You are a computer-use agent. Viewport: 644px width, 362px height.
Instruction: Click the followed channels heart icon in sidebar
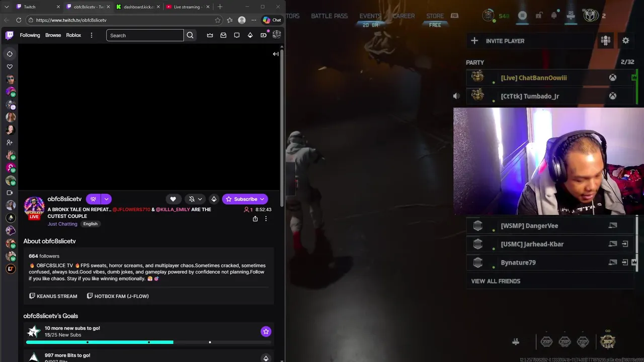[10, 66]
